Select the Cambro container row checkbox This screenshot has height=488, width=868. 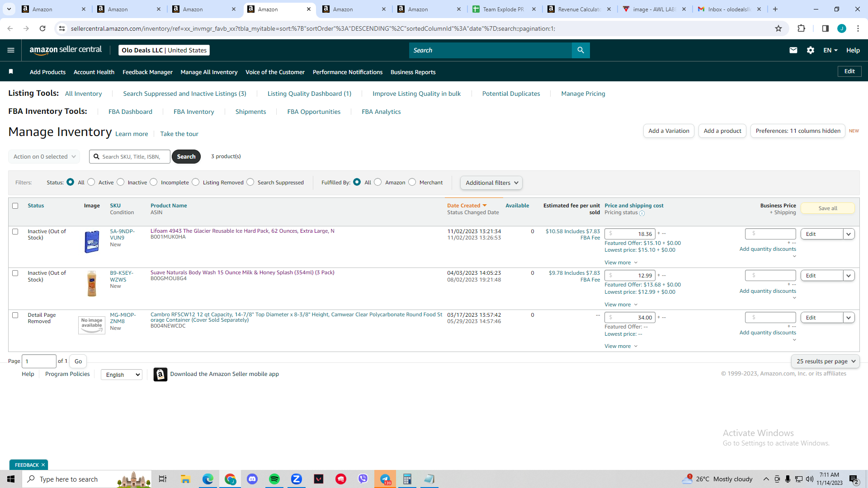15,315
